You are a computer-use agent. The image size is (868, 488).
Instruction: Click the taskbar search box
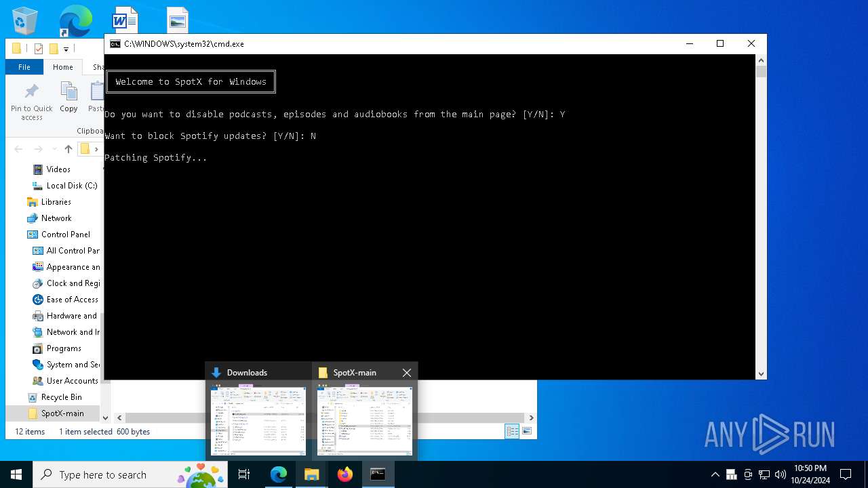coord(130,474)
